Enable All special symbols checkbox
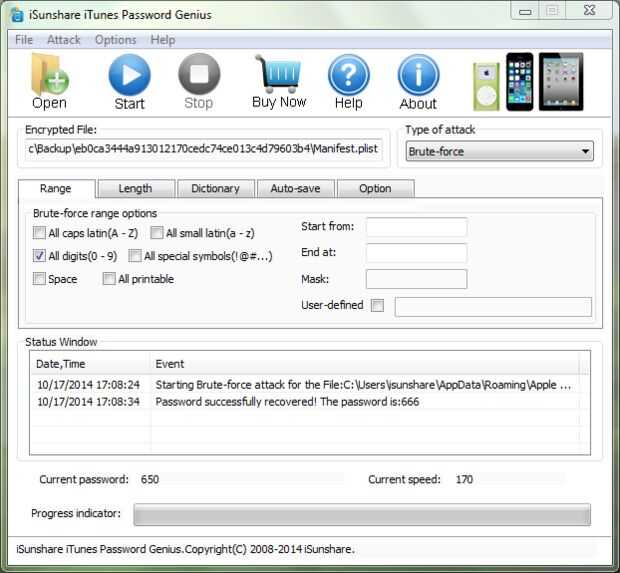 coord(134,255)
